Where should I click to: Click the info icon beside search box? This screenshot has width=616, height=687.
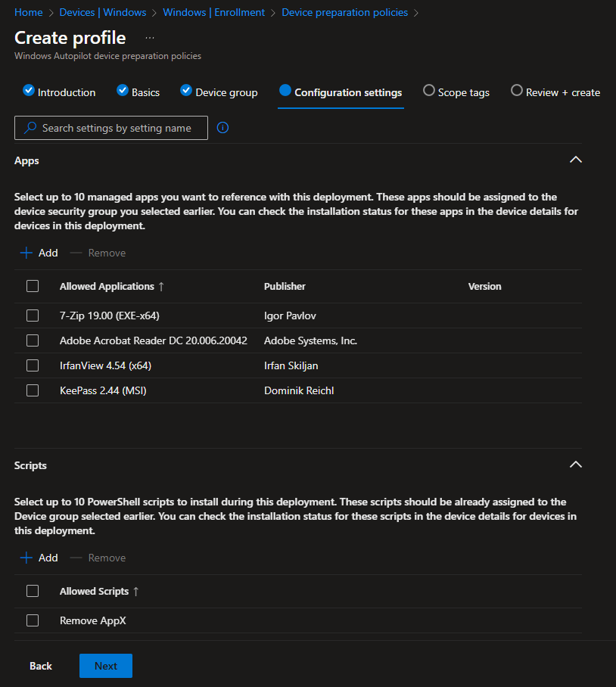[222, 128]
